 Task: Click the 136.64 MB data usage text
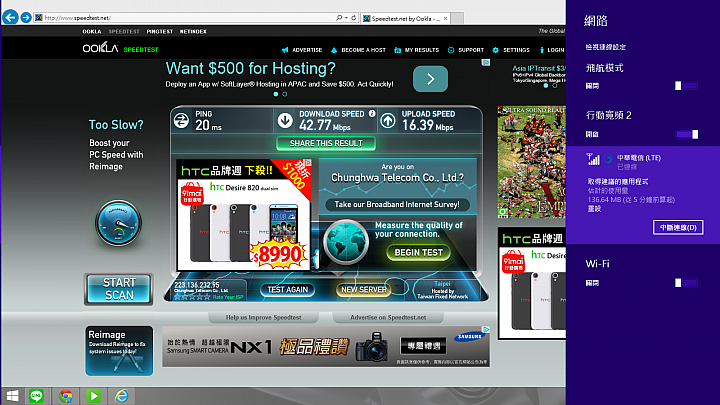(631, 200)
